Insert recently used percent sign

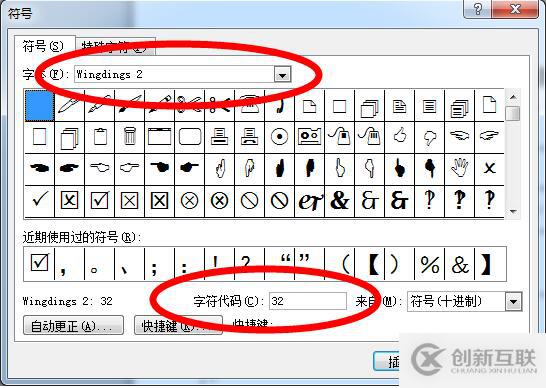tap(429, 264)
